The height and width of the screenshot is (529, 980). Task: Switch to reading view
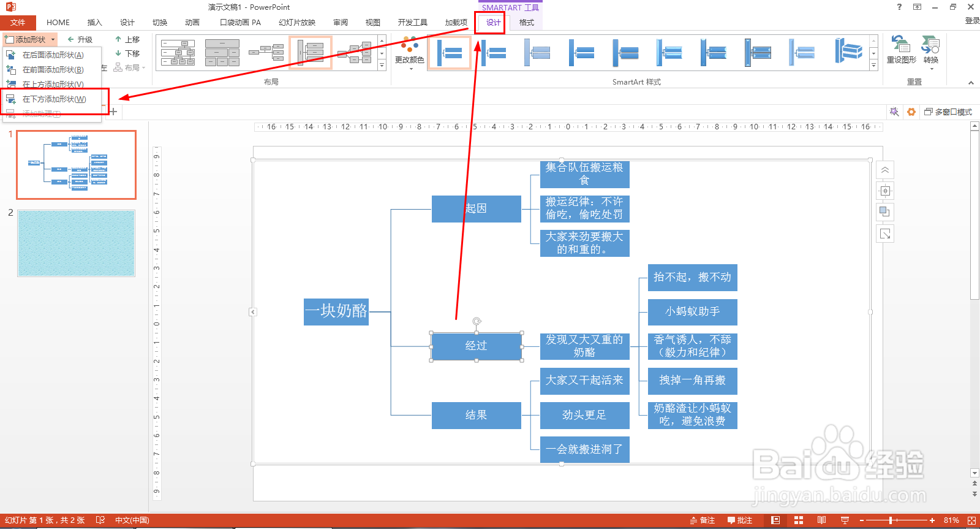[x=821, y=520]
